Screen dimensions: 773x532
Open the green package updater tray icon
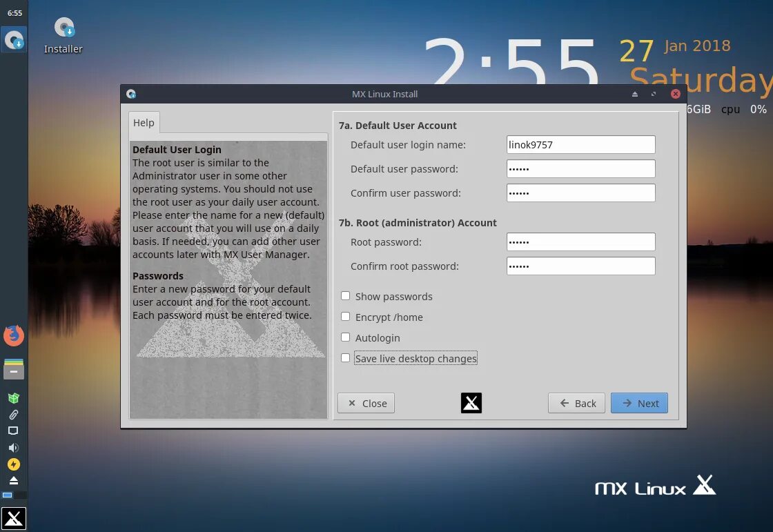14,398
